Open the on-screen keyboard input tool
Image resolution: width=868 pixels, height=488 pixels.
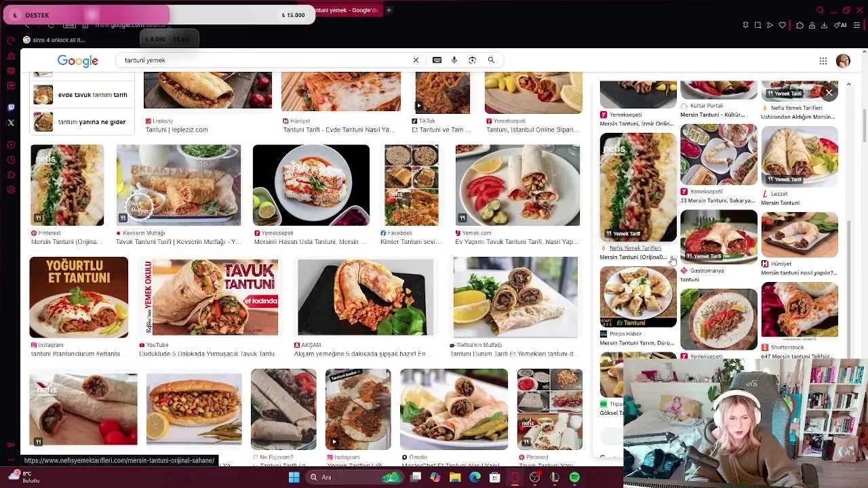click(437, 60)
